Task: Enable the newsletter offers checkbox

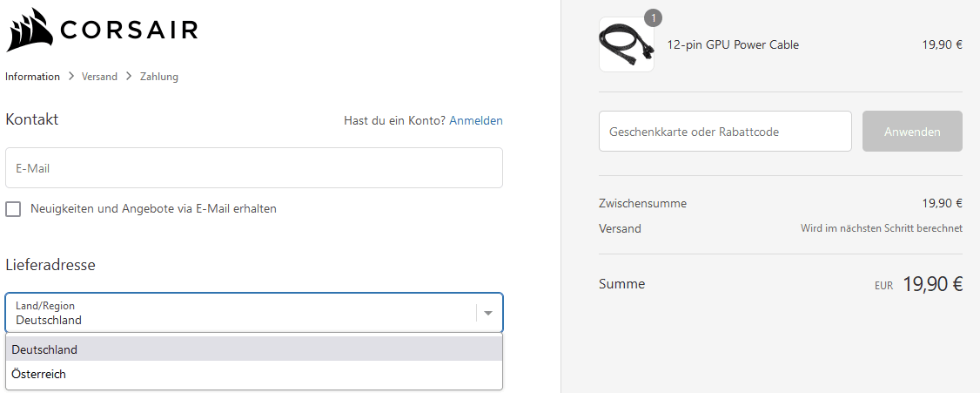Action: [x=13, y=209]
